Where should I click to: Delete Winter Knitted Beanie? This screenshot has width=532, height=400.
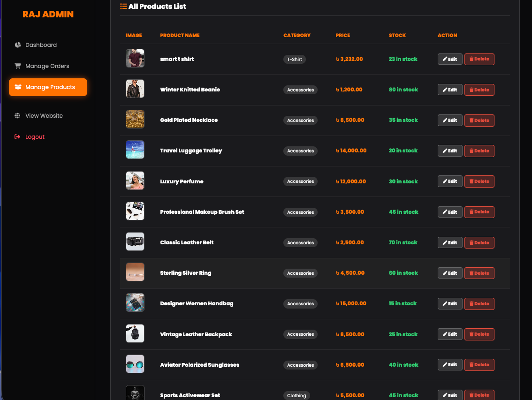[x=479, y=90]
